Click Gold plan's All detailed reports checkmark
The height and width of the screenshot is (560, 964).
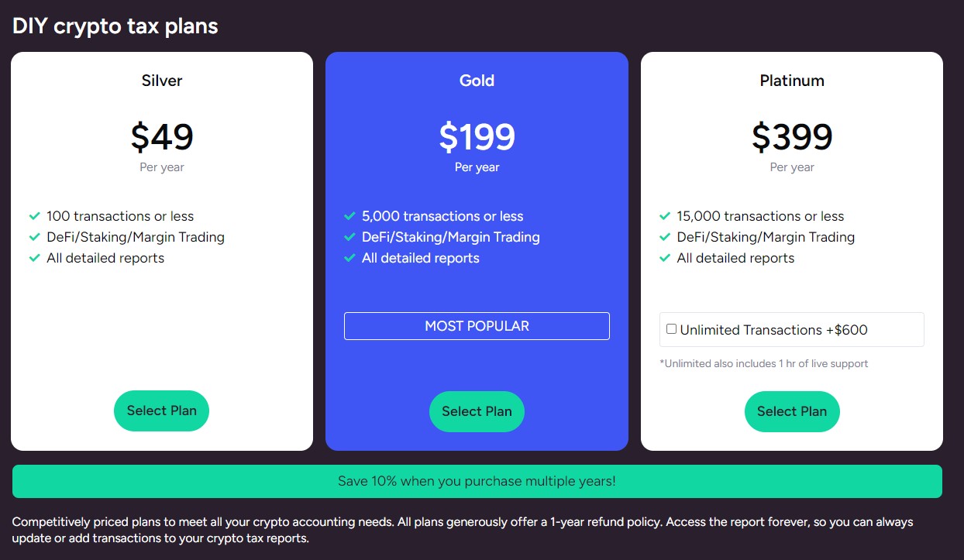[349, 258]
